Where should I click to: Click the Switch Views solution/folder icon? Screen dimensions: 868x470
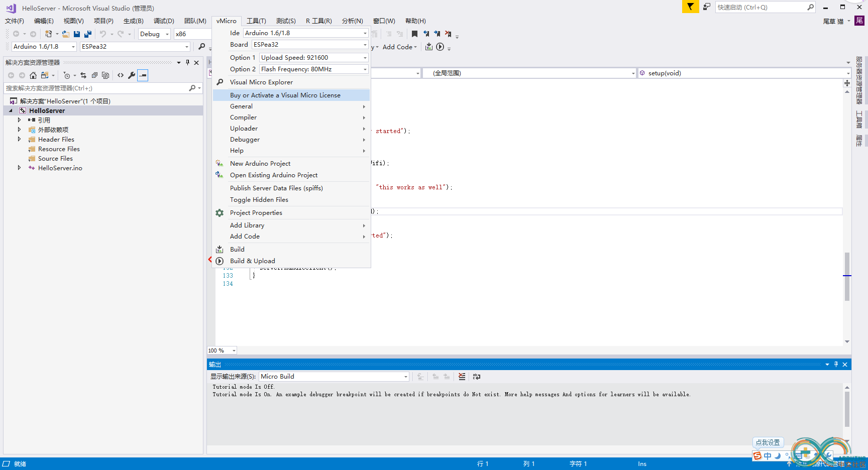(x=45, y=75)
